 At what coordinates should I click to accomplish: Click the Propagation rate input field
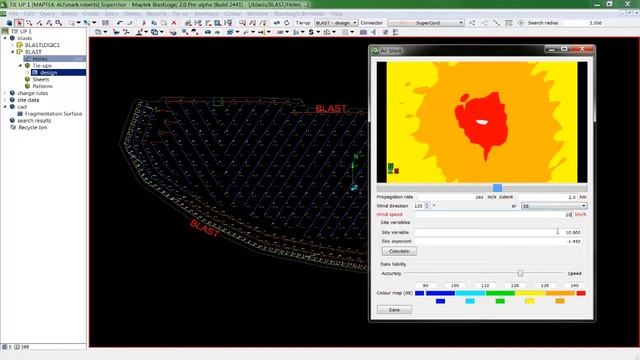click(451, 197)
